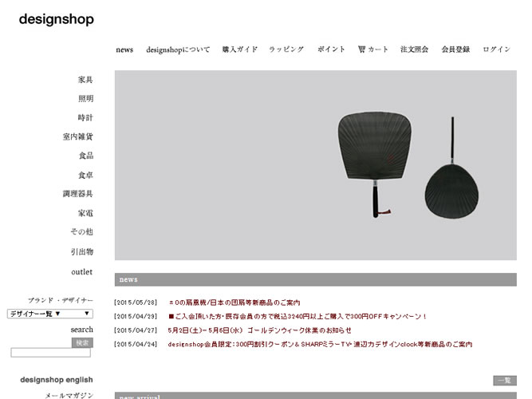
Task: Select the 引出物 category
Action: point(82,251)
